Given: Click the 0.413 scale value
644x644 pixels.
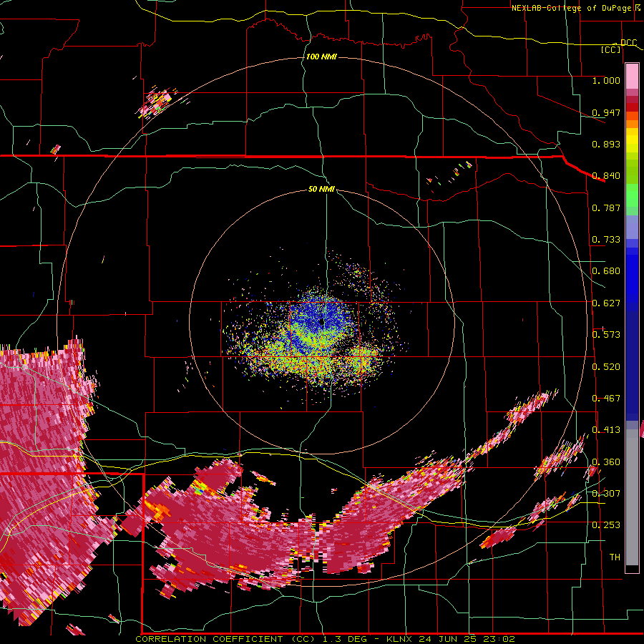Looking at the screenshot, I should point(606,430).
